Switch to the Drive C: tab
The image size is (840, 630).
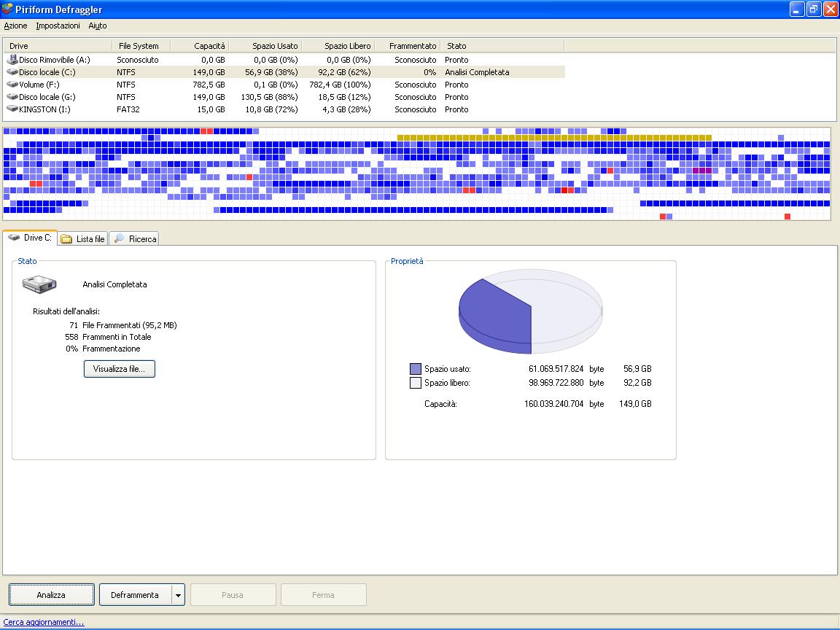[x=30, y=237]
